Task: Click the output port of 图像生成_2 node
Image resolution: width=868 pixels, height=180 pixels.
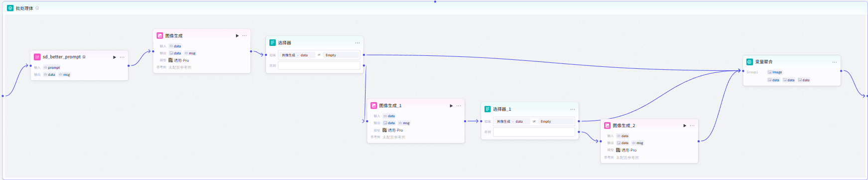Action: 699,141
